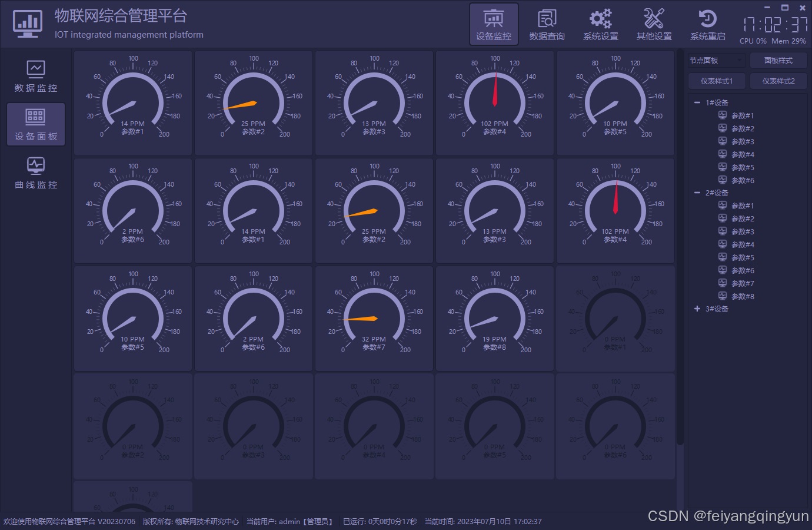This screenshot has width=812, height=530.
Task: Select the dimmed 0 PPM 参数#6 gauge
Action: (615, 426)
